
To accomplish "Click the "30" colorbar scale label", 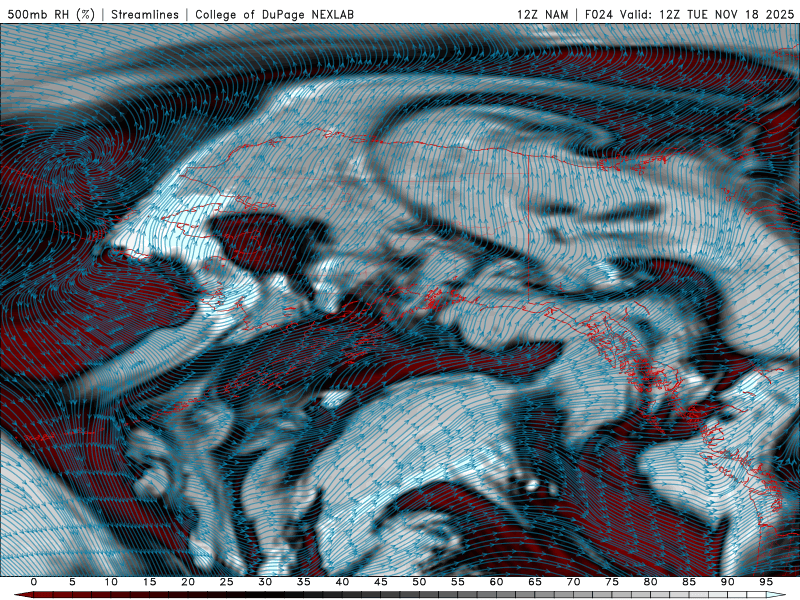I will [x=265, y=582].
